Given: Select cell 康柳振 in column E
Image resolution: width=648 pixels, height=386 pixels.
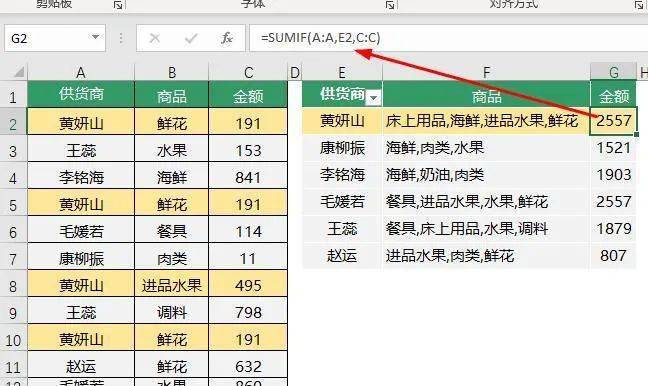Looking at the screenshot, I should click(342, 148).
